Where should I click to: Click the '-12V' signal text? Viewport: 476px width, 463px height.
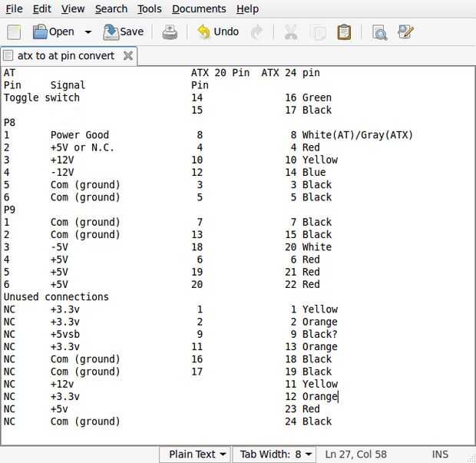pyautogui.click(x=62, y=173)
